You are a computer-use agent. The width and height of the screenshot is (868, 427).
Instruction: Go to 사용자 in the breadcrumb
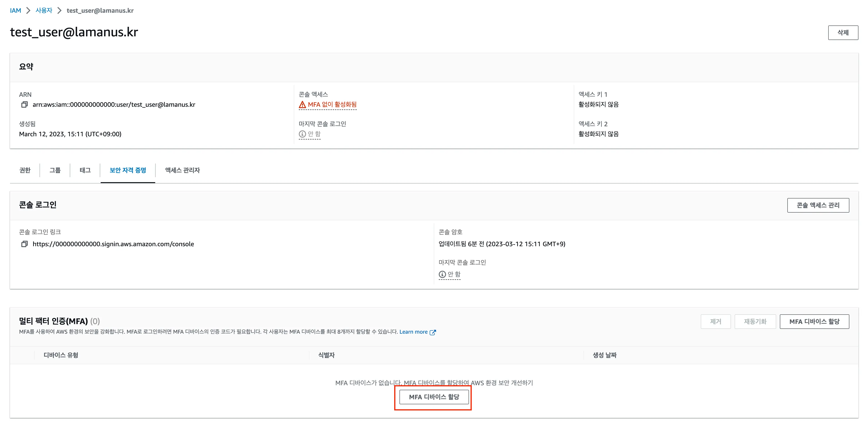(x=44, y=10)
